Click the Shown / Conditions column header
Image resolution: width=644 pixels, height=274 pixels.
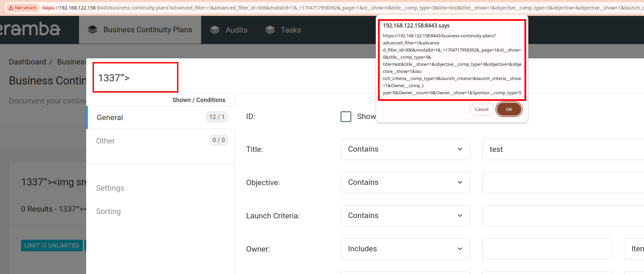coord(199,100)
